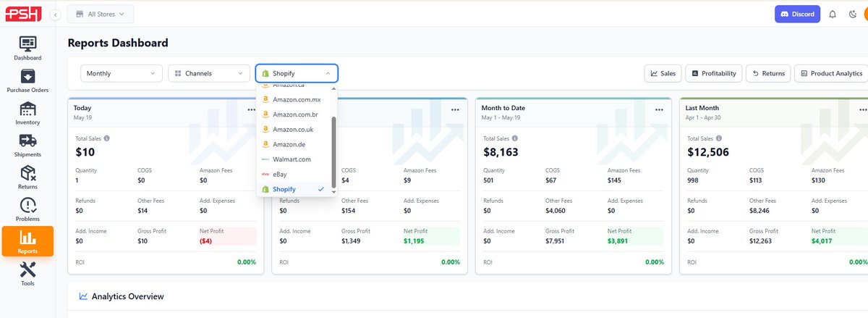Open the Last Month card options menu
The width and height of the screenshot is (868, 318).
(863, 110)
